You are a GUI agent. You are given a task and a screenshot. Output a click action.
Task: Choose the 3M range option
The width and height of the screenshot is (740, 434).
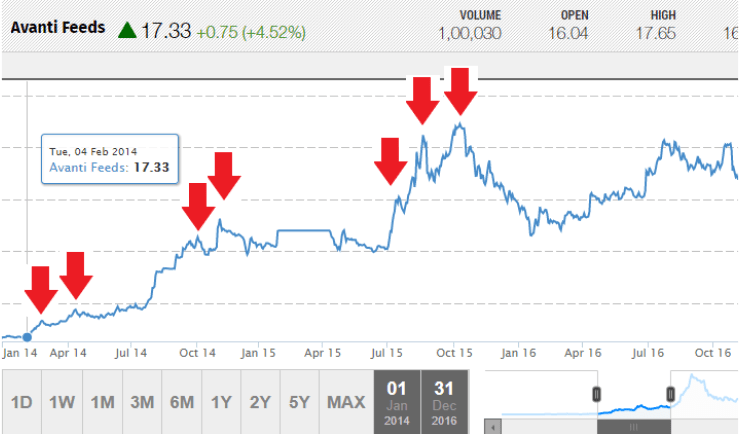tap(142, 402)
